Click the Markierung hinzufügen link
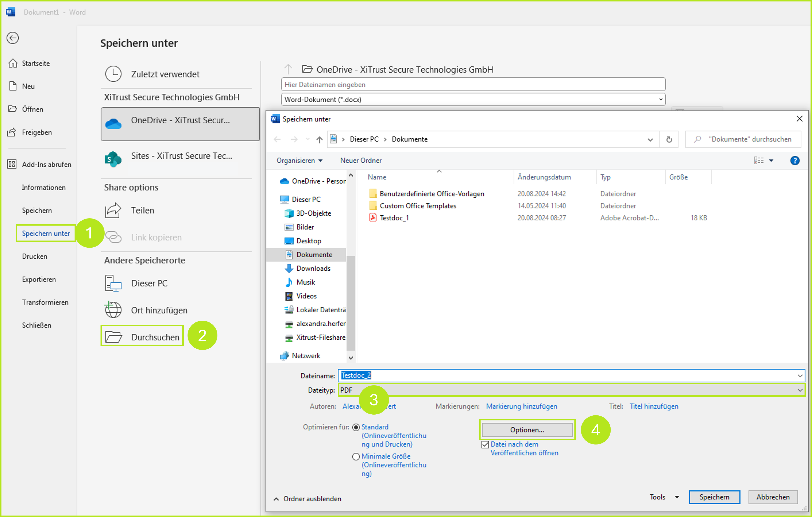This screenshot has height=517, width=812. click(521, 406)
